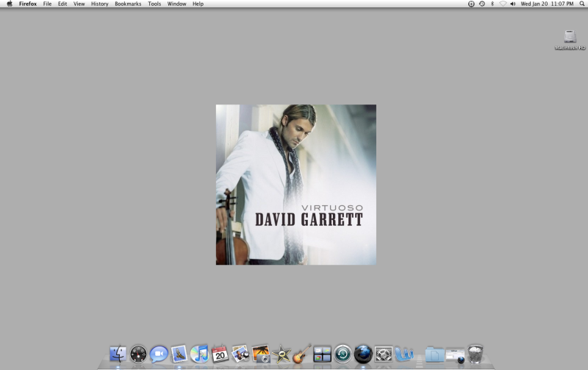
Task: Open the View menu
Action: pos(79,4)
